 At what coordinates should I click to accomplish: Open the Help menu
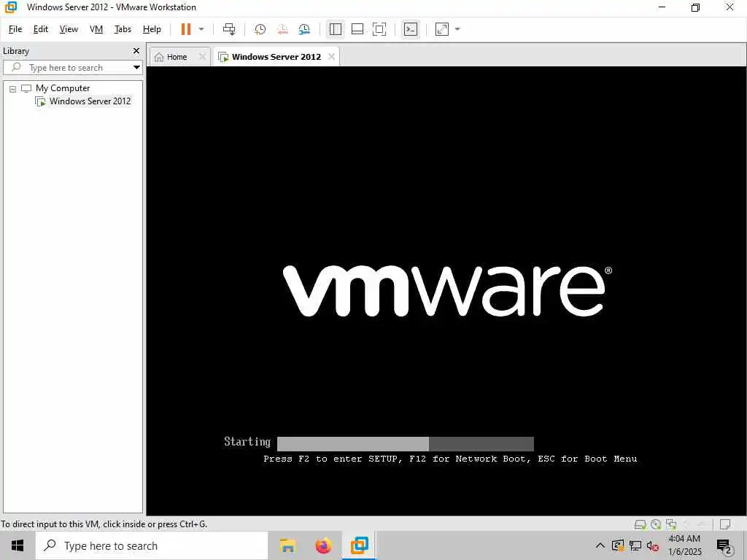[x=152, y=29]
